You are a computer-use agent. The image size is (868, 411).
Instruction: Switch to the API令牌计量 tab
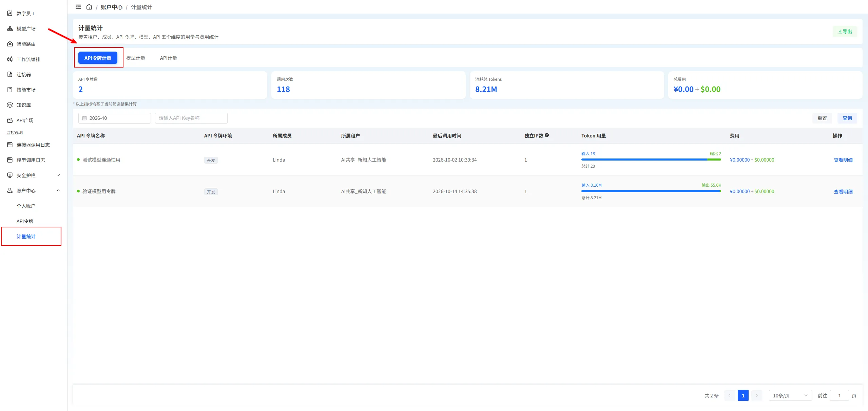(x=98, y=58)
